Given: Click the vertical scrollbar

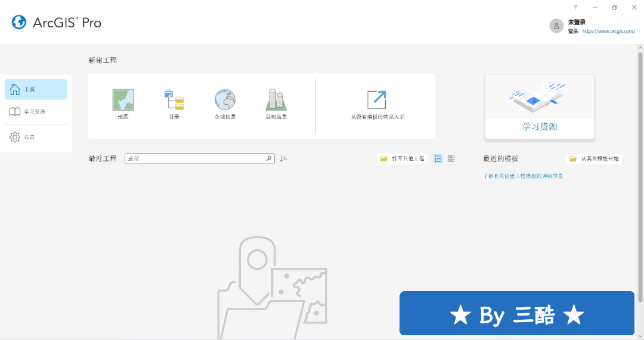Looking at the screenshot, I should click(x=640, y=177).
